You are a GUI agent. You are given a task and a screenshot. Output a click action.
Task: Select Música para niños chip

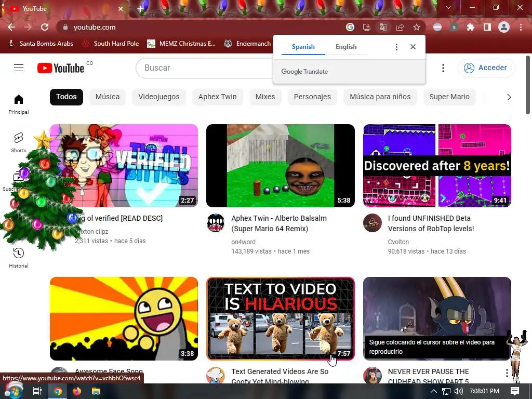point(380,97)
